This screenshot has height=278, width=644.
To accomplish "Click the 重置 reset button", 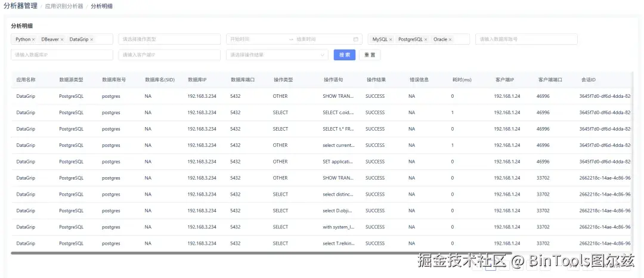I will coord(370,55).
